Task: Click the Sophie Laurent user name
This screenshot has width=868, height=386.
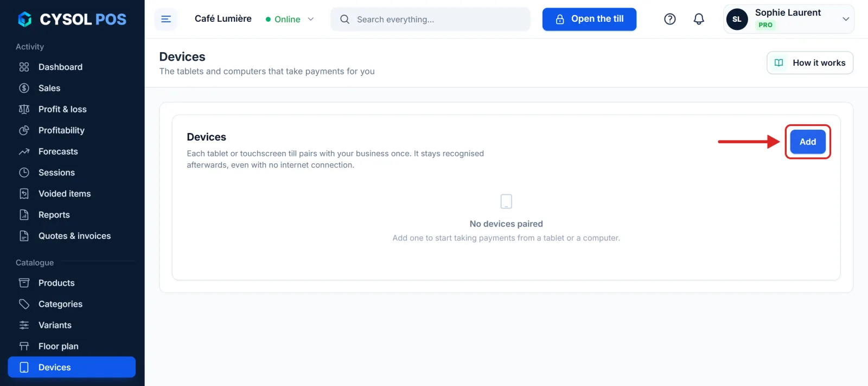Action: coord(788,12)
